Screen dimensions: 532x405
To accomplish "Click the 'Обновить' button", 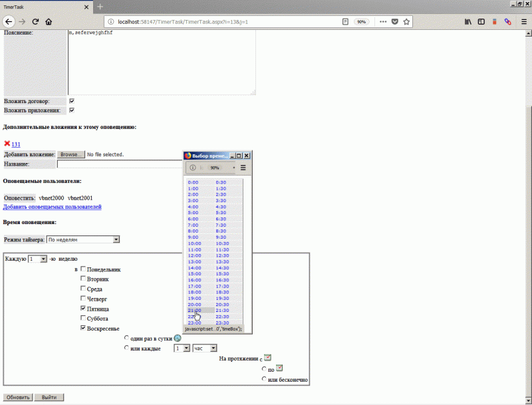I will (x=17, y=397).
